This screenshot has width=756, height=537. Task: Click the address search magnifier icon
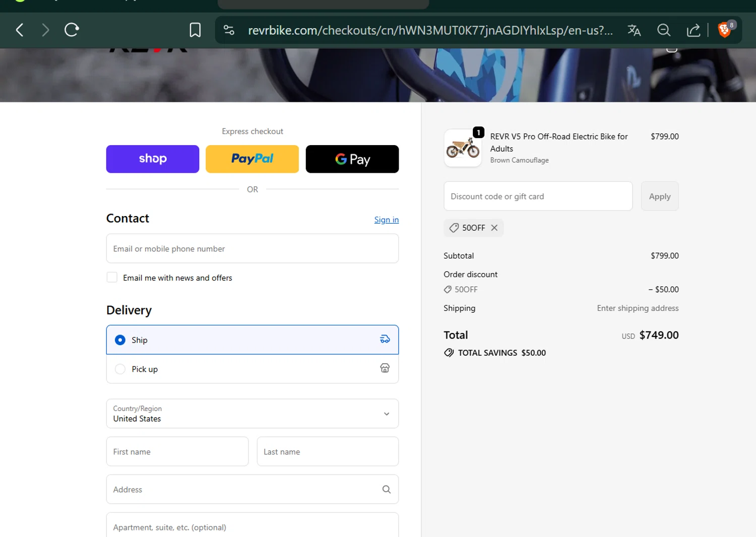(387, 489)
